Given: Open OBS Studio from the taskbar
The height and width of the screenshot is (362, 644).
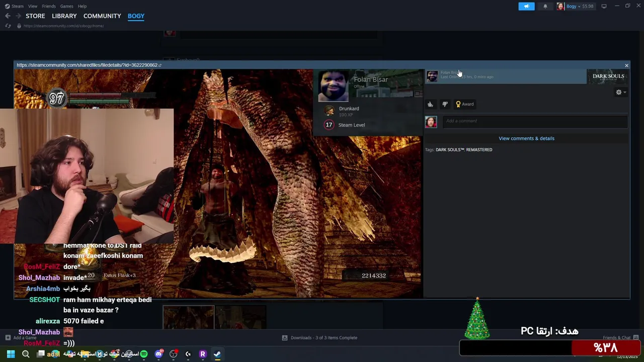Looking at the screenshot, I should [174, 354].
